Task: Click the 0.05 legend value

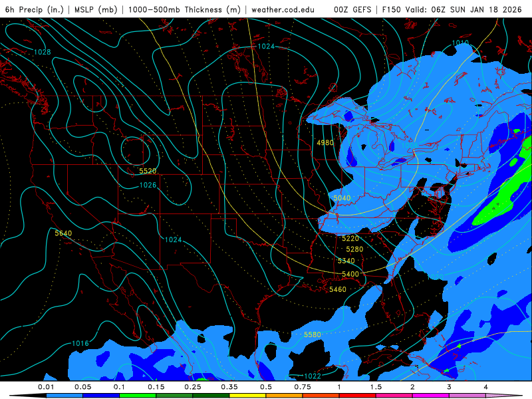Action: tap(82, 387)
